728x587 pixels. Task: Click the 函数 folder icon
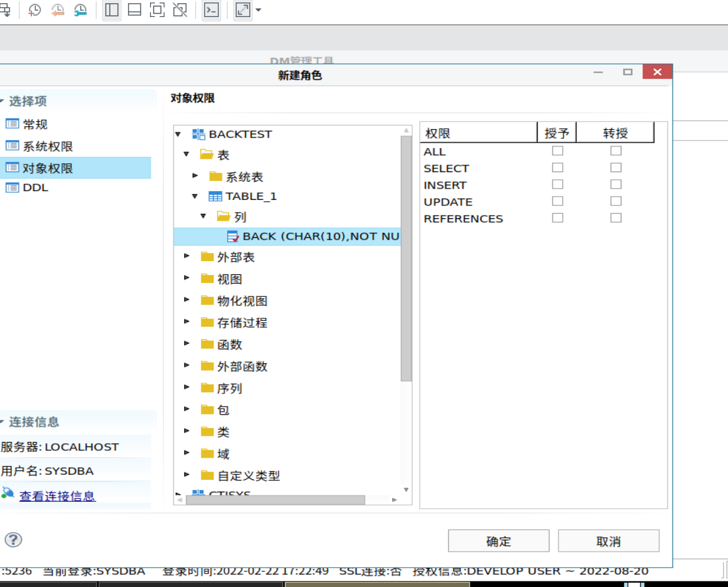[x=207, y=344]
